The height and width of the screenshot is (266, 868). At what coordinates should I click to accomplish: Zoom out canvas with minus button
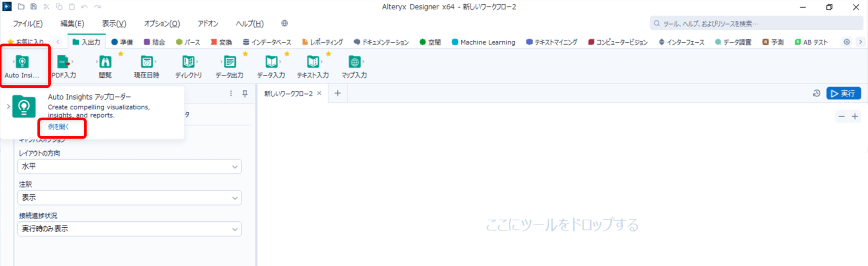coord(842,116)
